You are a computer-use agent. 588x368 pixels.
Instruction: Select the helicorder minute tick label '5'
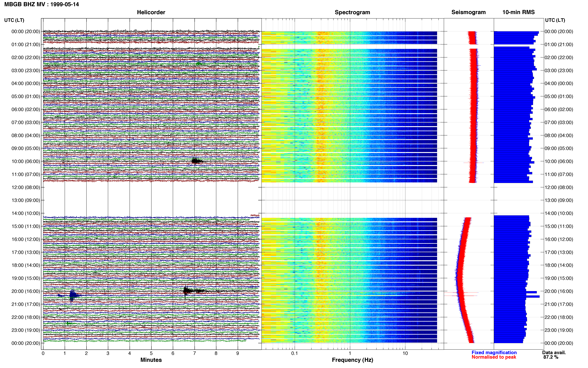coord(151,353)
